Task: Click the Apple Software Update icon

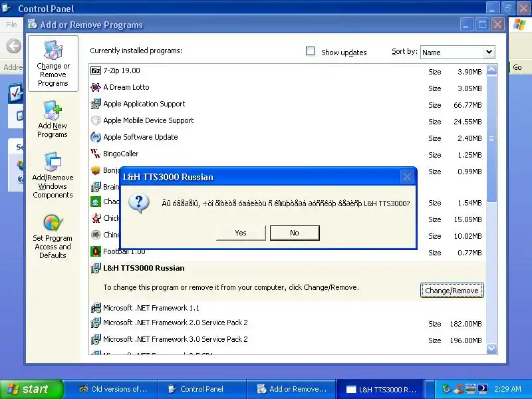Action: 96,137
